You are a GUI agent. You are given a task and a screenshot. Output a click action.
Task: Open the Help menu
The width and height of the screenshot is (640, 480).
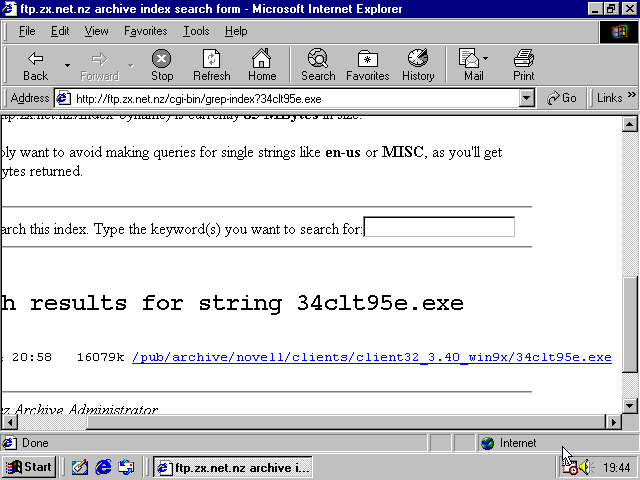click(236, 31)
